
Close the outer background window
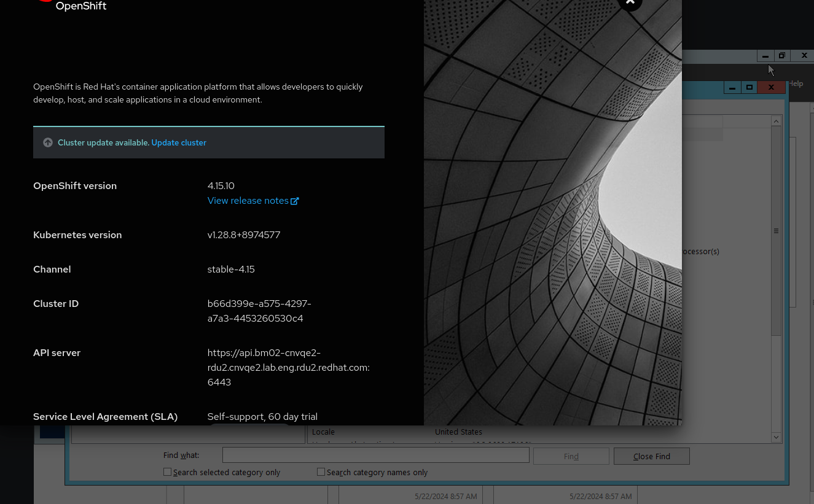point(804,56)
